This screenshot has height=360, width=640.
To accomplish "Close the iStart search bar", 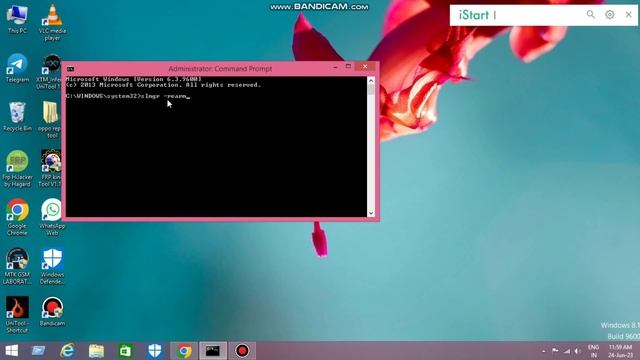I will (x=629, y=15).
